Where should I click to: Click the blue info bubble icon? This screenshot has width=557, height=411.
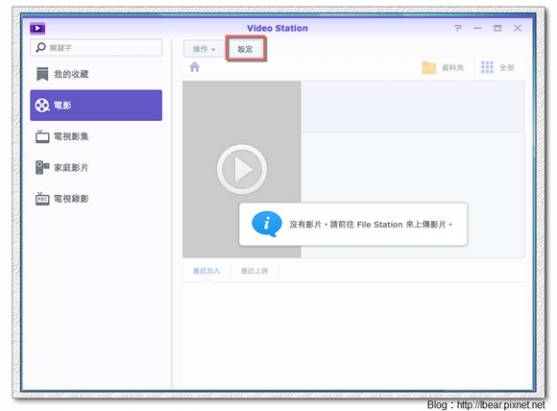click(x=266, y=224)
